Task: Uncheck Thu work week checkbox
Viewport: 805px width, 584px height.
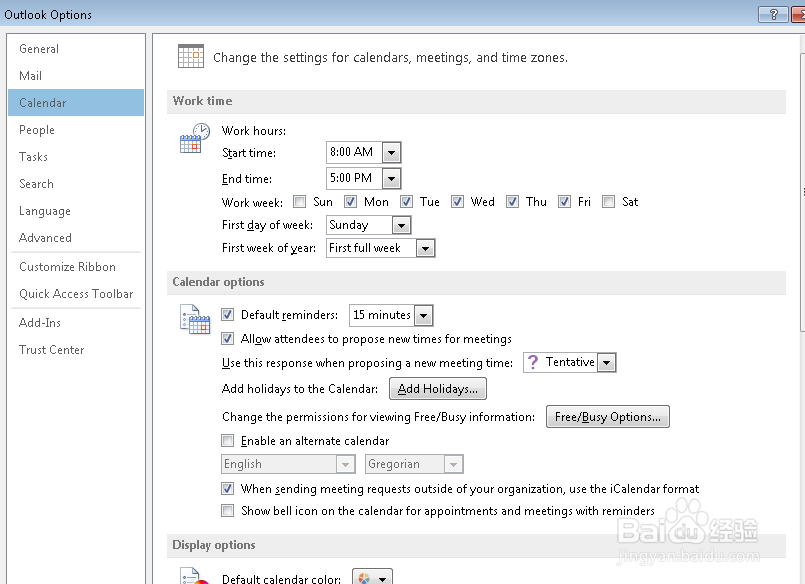Action: [512, 202]
